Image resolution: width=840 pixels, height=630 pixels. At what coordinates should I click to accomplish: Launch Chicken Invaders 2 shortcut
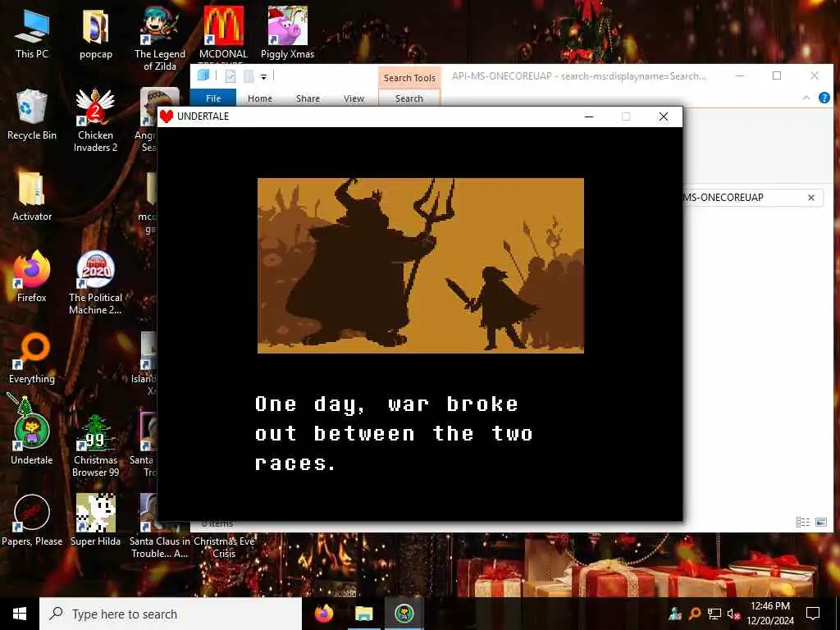pos(95,120)
